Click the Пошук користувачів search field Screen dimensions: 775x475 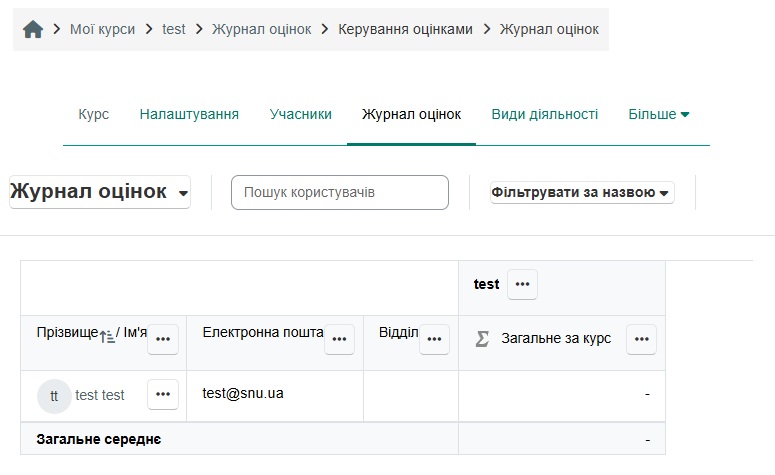coord(340,192)
